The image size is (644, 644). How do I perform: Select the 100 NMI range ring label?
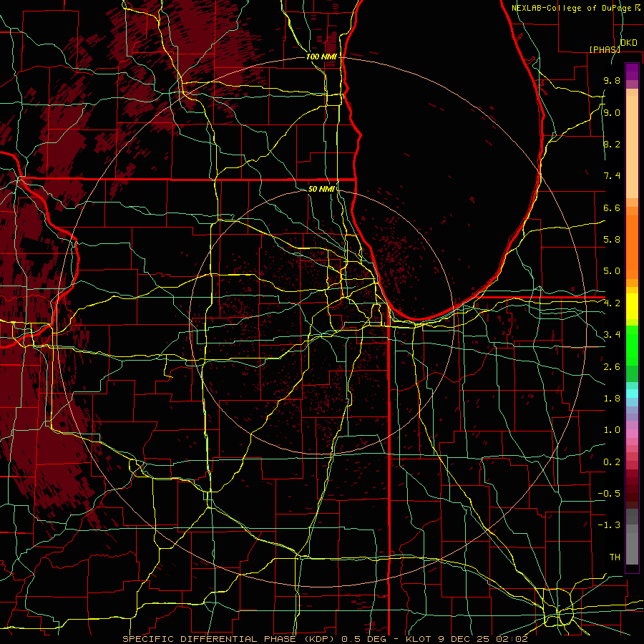321,57
